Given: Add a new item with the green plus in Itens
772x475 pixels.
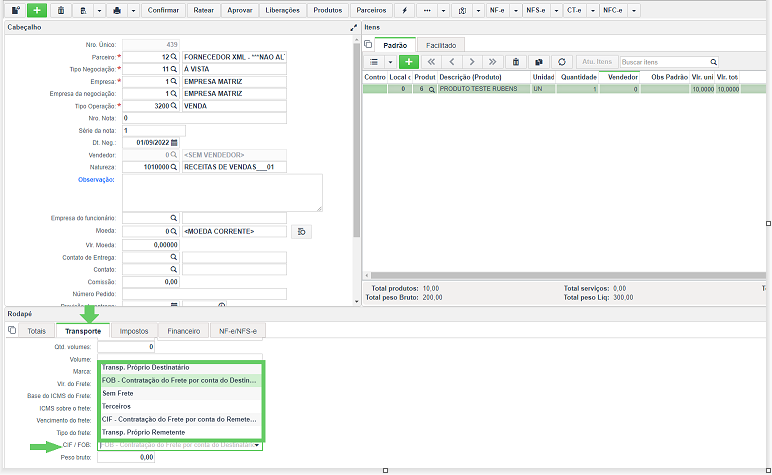Looking at the screenshot, I should point(409,62).
